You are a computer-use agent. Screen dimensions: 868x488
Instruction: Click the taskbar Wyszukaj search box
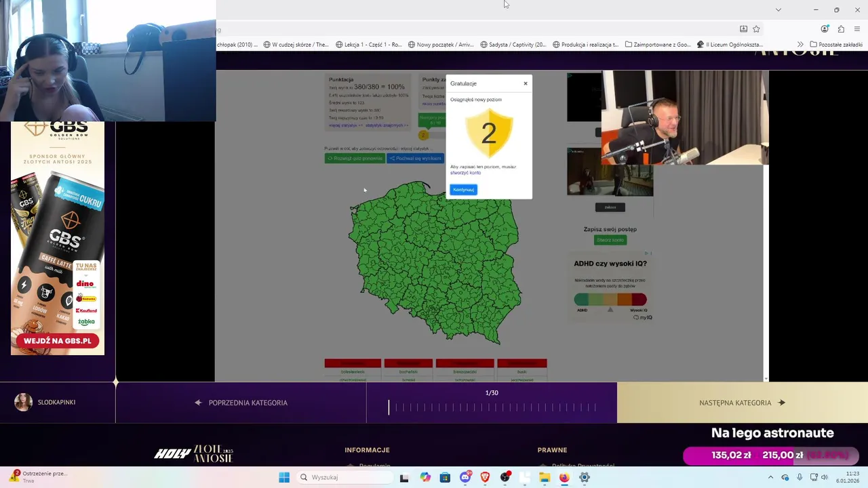point(344,477)
